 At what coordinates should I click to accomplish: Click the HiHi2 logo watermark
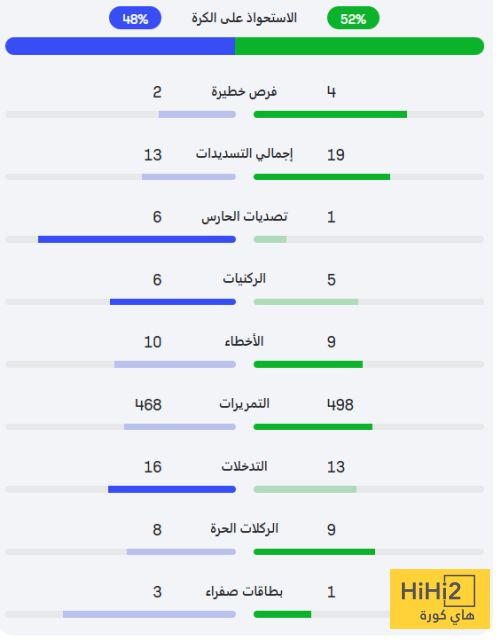tap(440, 599)
